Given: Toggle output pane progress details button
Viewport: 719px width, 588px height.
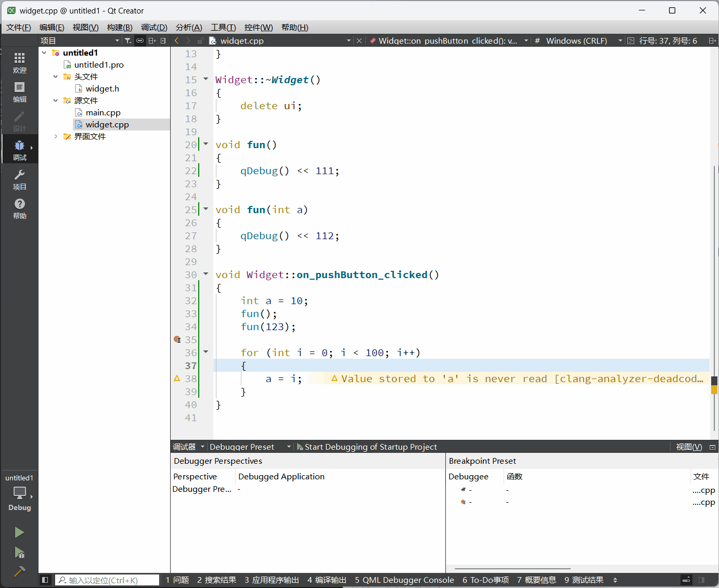Looking at the screenshot, I should (x=686, y=580).
